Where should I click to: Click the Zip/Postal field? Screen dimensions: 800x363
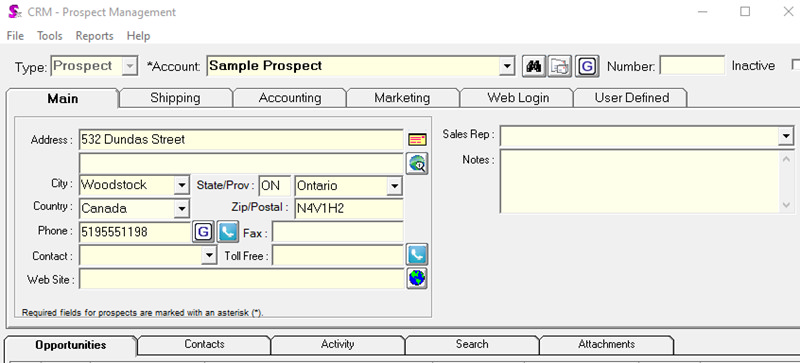(349, 209)
